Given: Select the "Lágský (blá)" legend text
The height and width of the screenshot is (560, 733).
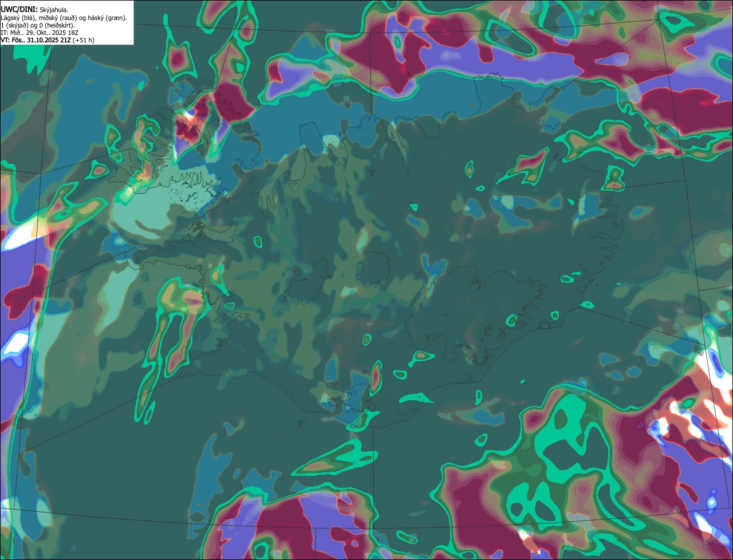Looking at the screenshot, I should click(x=18, y=18).
